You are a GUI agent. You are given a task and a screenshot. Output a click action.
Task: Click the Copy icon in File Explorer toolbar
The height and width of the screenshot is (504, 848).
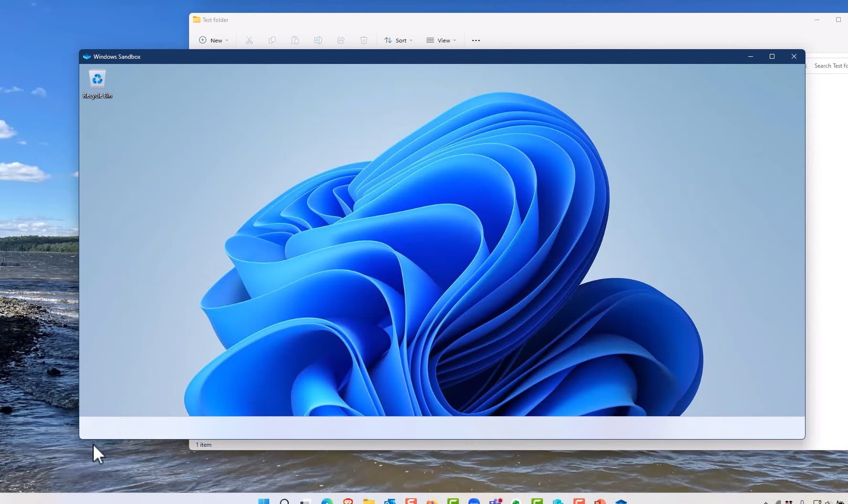272,40
